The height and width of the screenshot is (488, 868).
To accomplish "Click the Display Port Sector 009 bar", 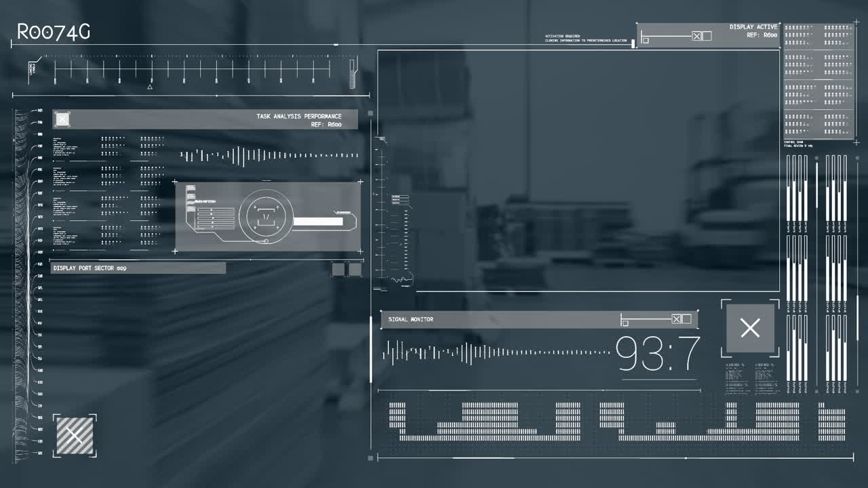I will [x=138, y=268].
